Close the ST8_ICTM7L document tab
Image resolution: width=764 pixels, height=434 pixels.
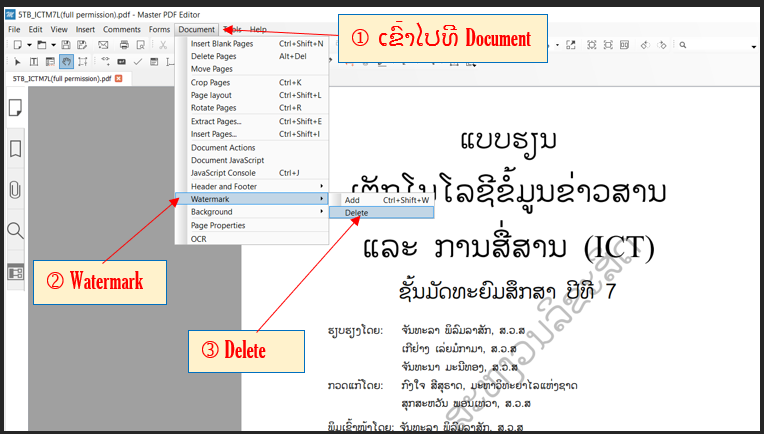click(x=118, y=78)
